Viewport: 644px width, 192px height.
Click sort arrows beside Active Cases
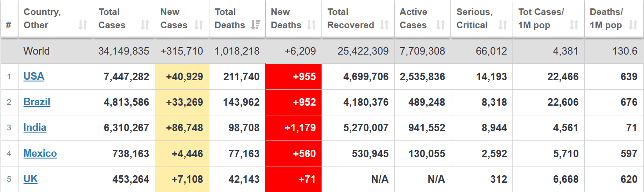[440, 25]
